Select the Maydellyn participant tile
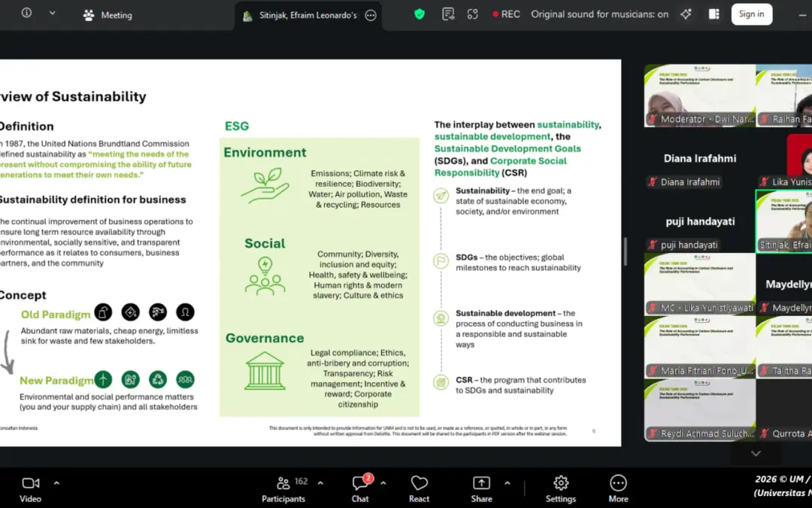Viewport: 812px width, 508px height. [784, 284]
